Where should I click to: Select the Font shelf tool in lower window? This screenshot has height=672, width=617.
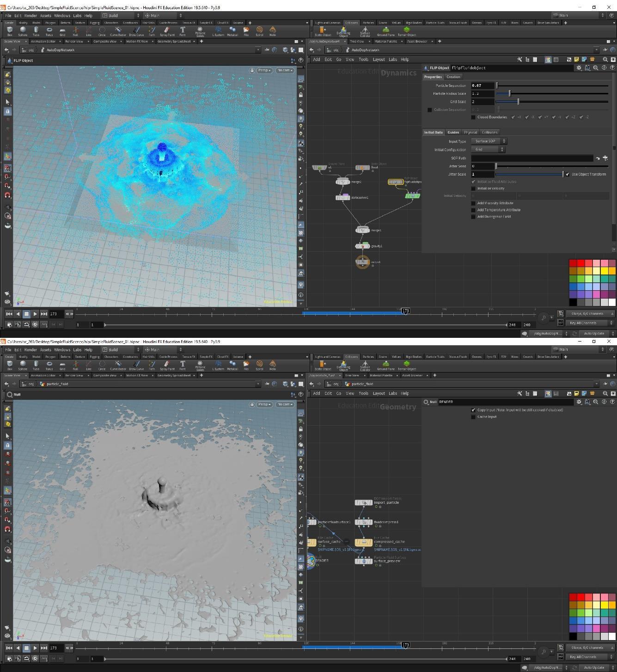pyautogui.click(x=183, y=365)
